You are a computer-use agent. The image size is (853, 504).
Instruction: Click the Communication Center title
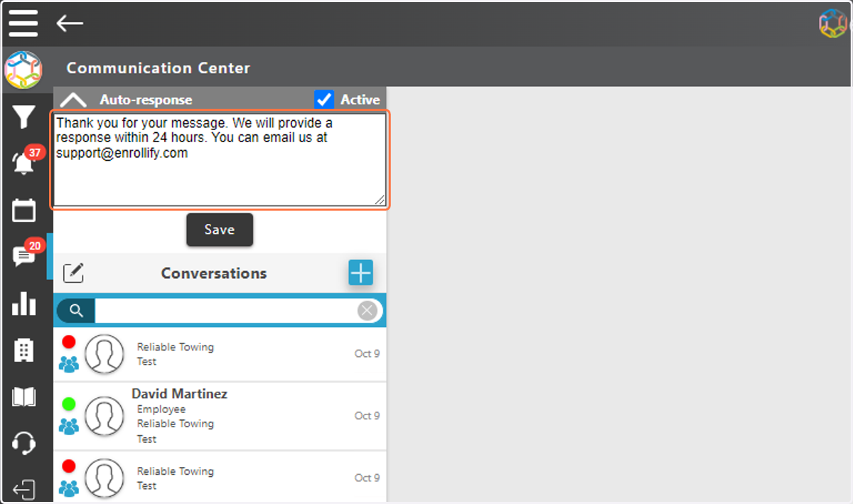click(159, 68)
